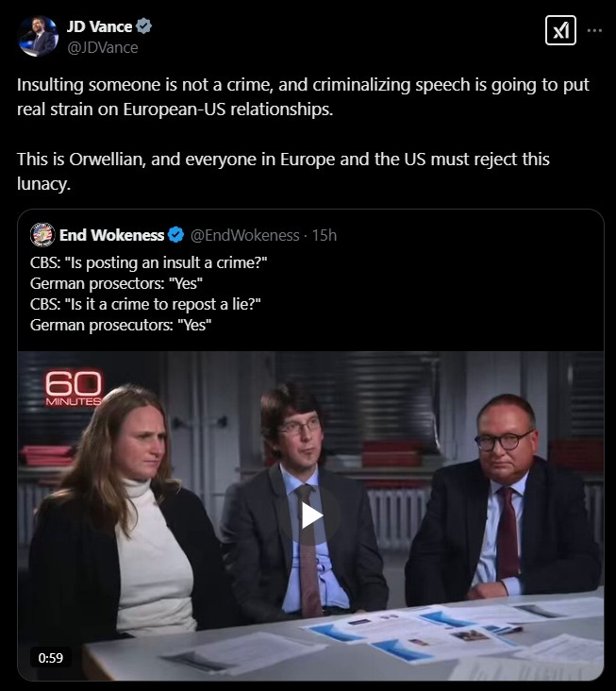The image size is (616, 691).
Task: Click the End Wokeness profile avatar
Action: tap(42, 235)
